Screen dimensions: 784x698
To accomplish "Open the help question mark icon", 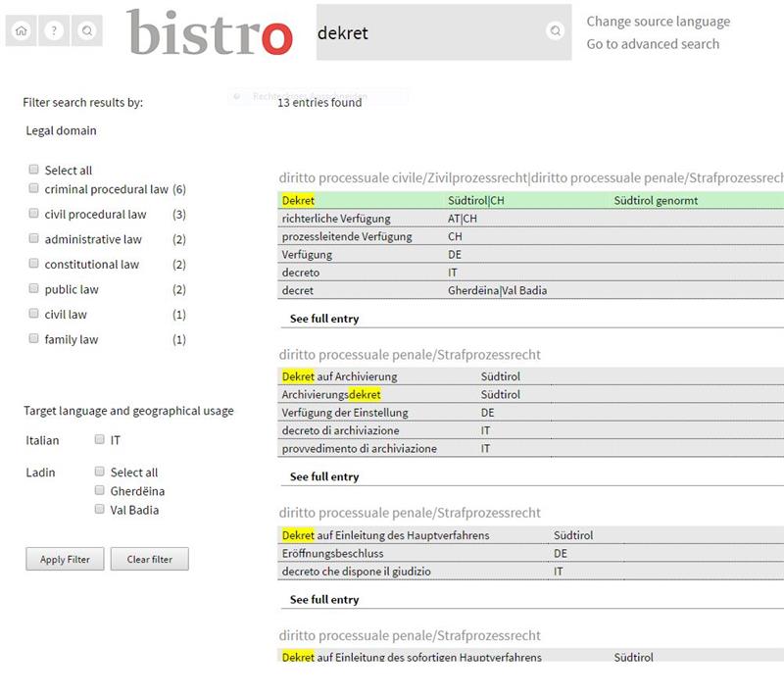I will pos(55,31).
